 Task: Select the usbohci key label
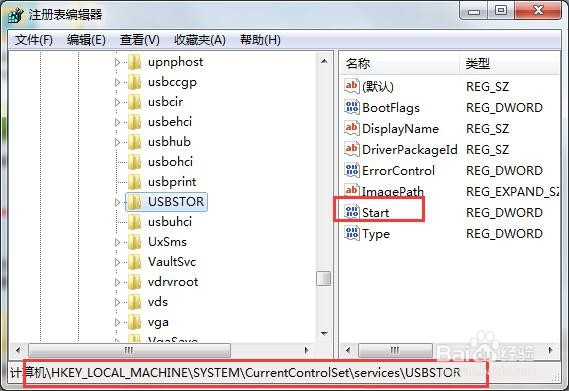tap(170, 162)
